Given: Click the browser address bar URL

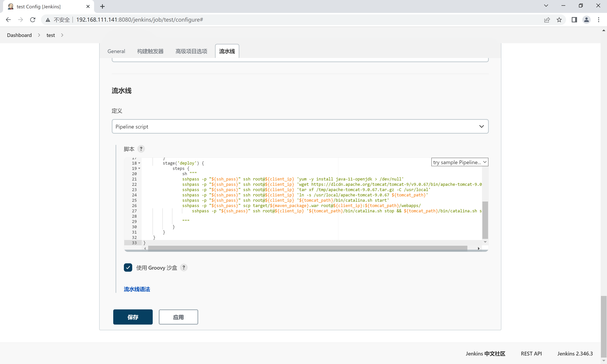Looking at the screenshot, I should coord(140,20).
